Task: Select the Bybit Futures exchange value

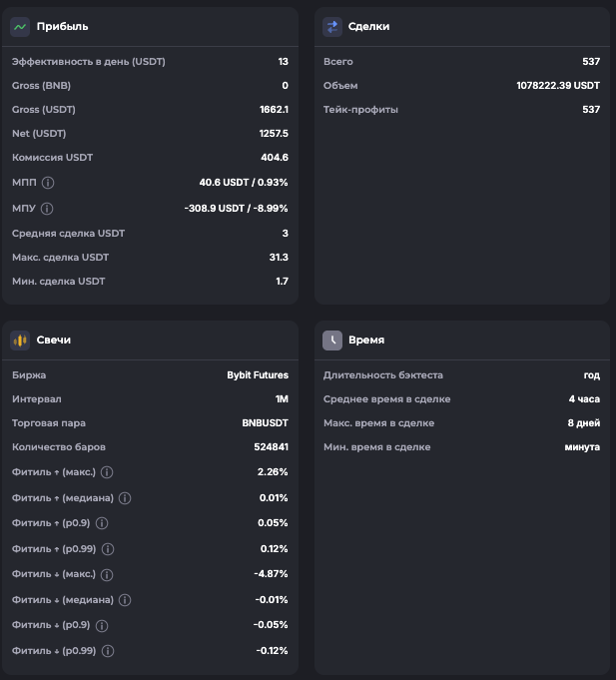Action: point(258,375)
